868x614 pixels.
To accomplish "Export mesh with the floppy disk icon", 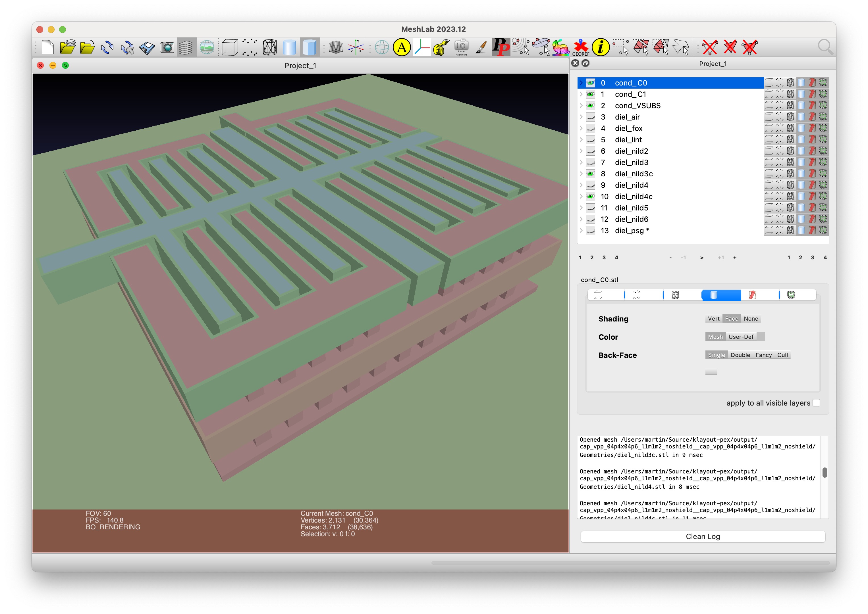I will click(147, 47).
